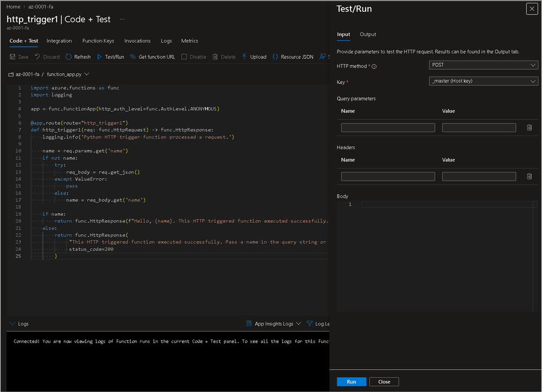Click the Discard undo arrow icon
This screenshot has height=392, width=542.
[x=37, y=56]
